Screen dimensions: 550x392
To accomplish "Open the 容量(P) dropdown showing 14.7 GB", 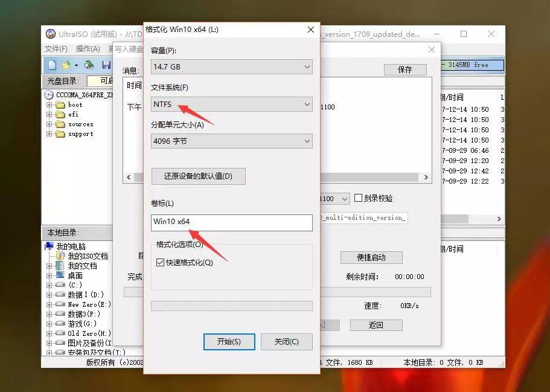I will click(231, 66).
